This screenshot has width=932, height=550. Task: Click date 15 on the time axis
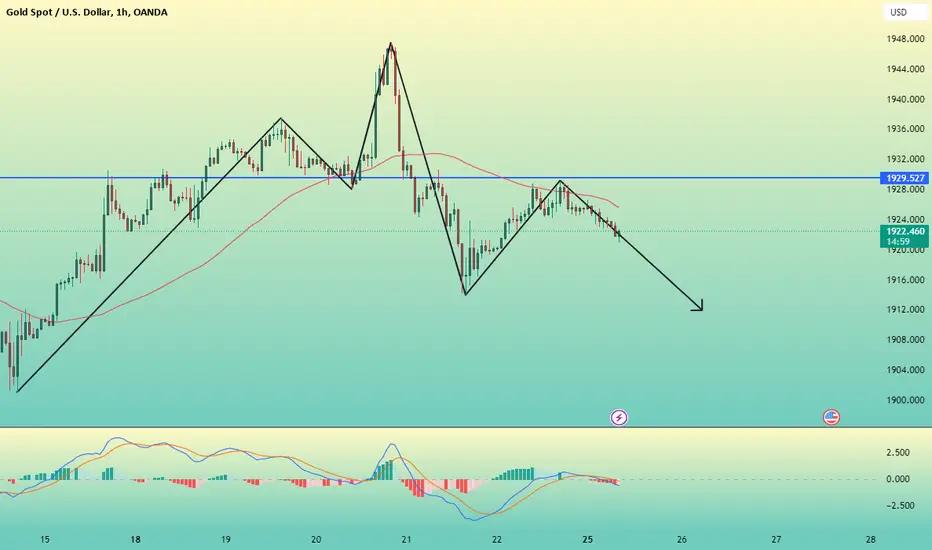point(45,539)
